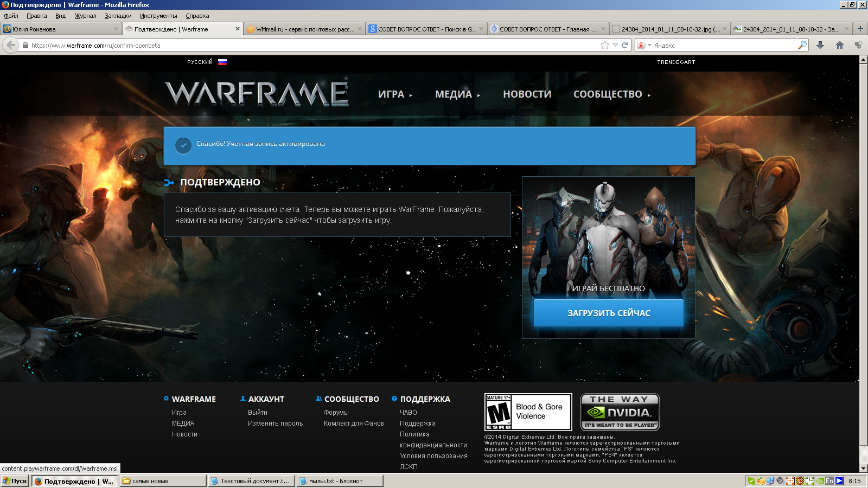Click the TRENDEGART username link
The height and width of the screenshot is (488, 868).
pos(676,62)
